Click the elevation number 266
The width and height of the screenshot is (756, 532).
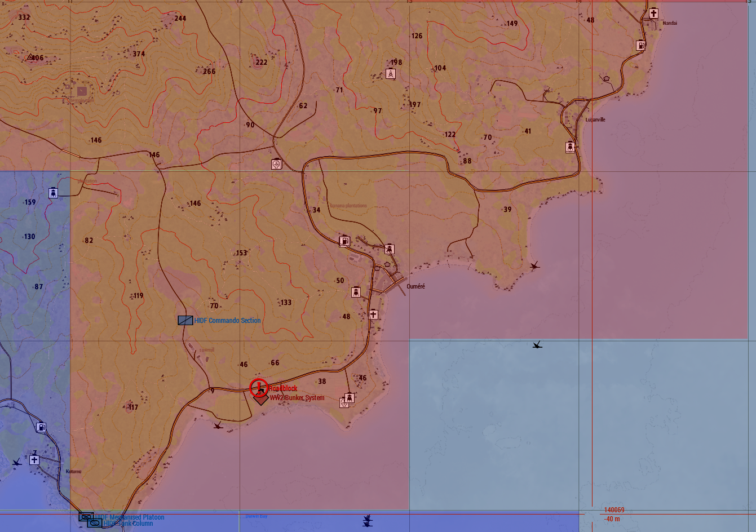click(209, 72)
